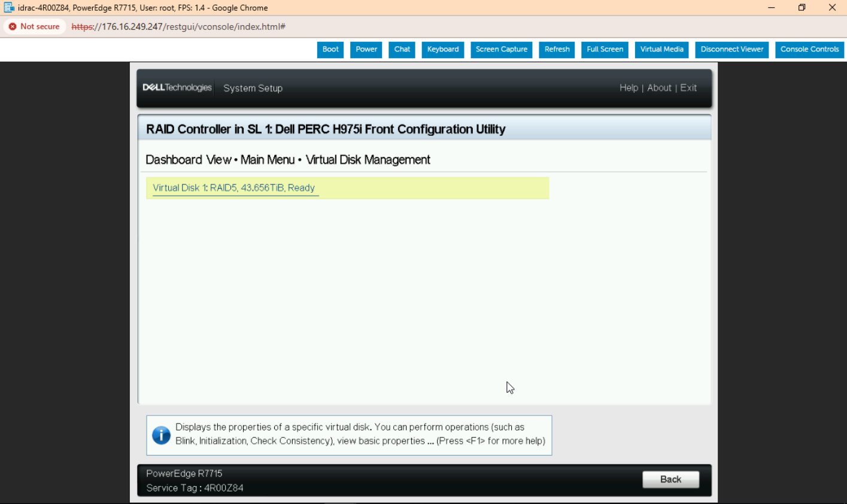Select Virtual Disk 1 RAID5 entry
Screen dimensions: 847x504
point(347,188)
